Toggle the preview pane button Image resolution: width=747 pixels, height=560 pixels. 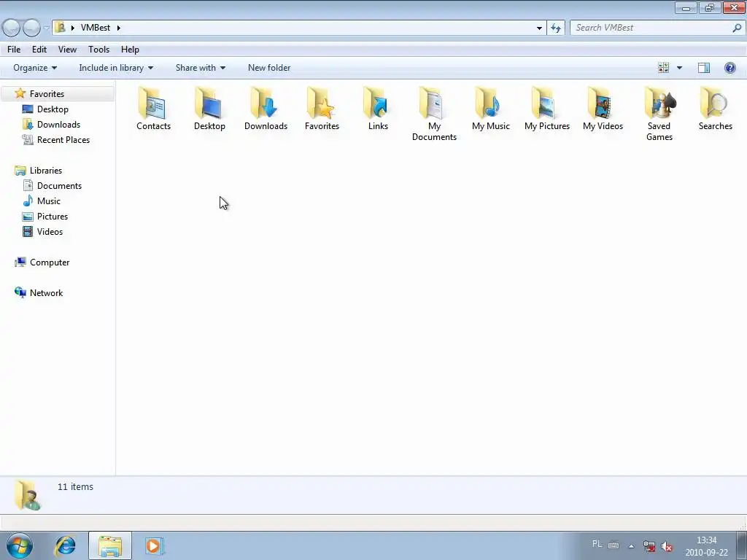704,68
